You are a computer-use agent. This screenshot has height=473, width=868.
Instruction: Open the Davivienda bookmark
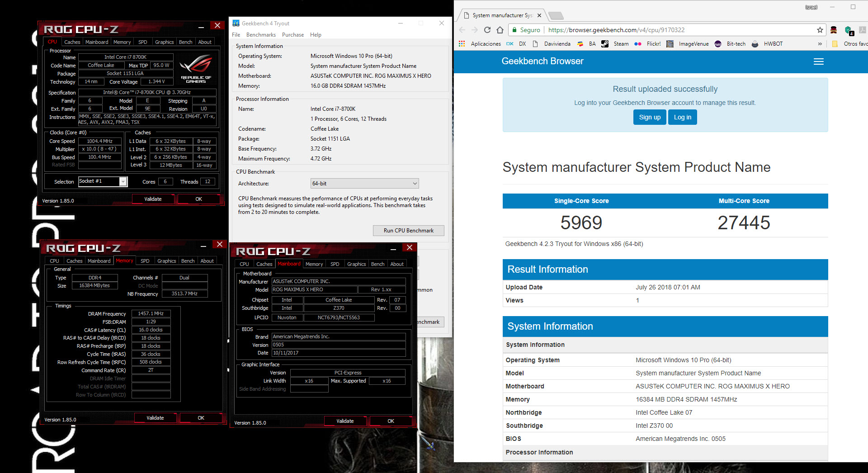(x=552, y=44)
